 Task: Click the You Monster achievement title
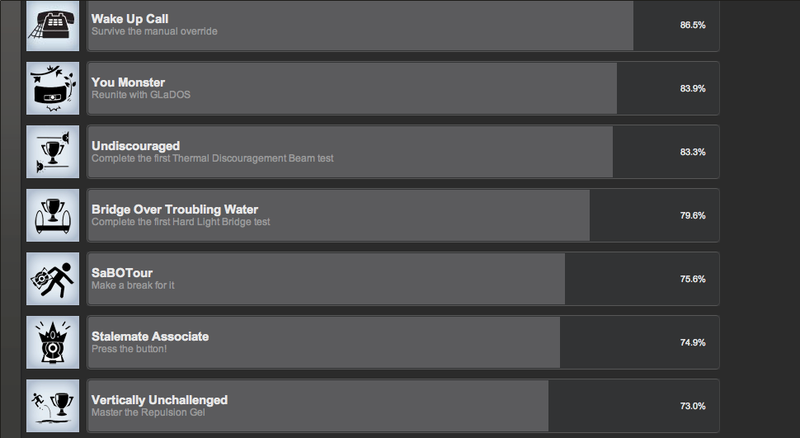point(128,82)
